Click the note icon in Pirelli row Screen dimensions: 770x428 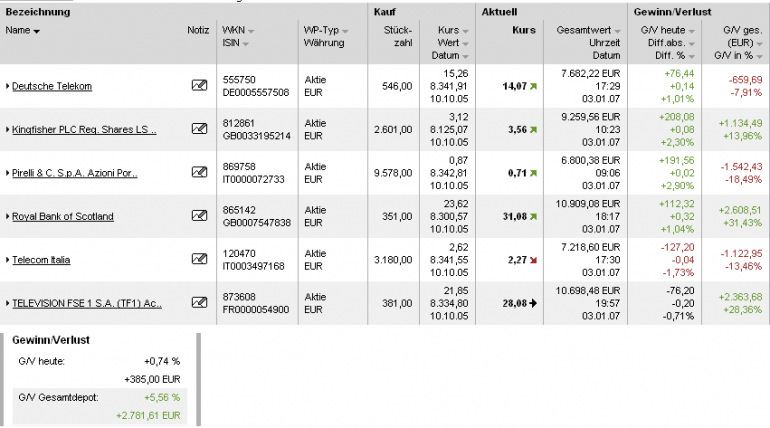199,172
